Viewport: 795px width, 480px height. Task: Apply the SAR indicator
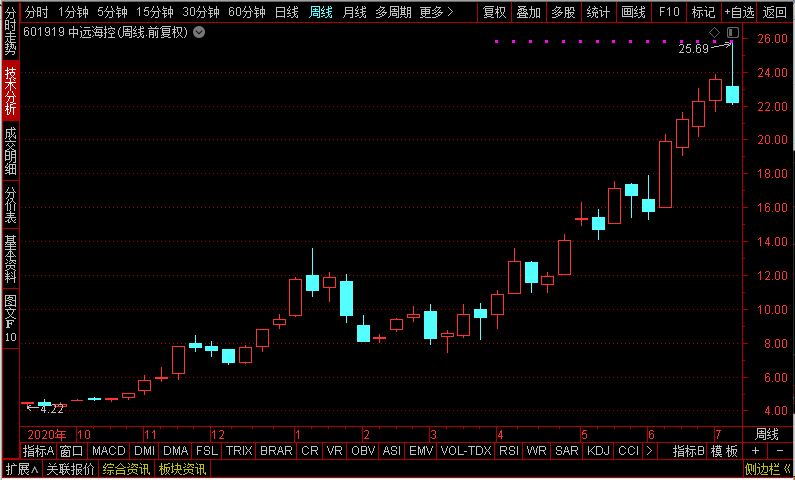[x=566, y=451]
